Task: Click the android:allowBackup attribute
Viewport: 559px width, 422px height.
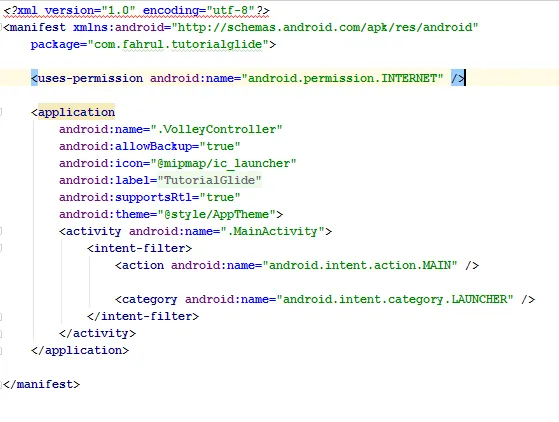Action: tap(125, 146)
